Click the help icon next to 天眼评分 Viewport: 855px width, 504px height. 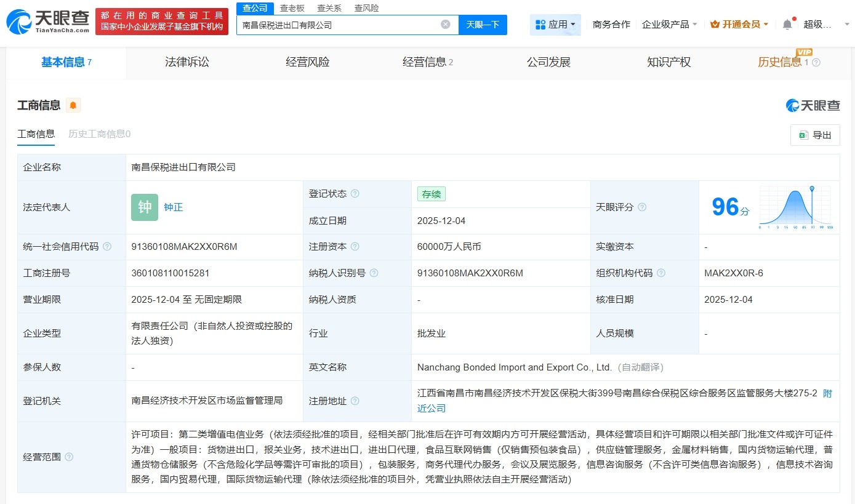click(641, 207)
